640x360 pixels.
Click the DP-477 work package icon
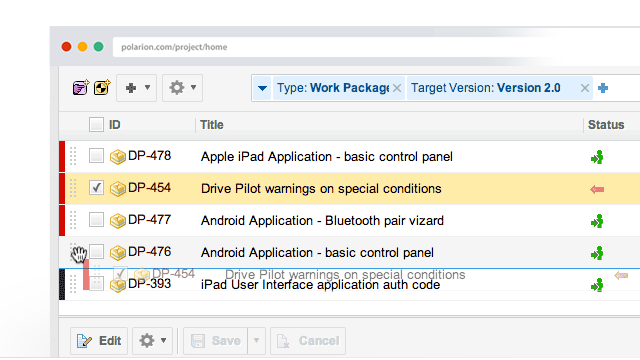click(118, 221)
